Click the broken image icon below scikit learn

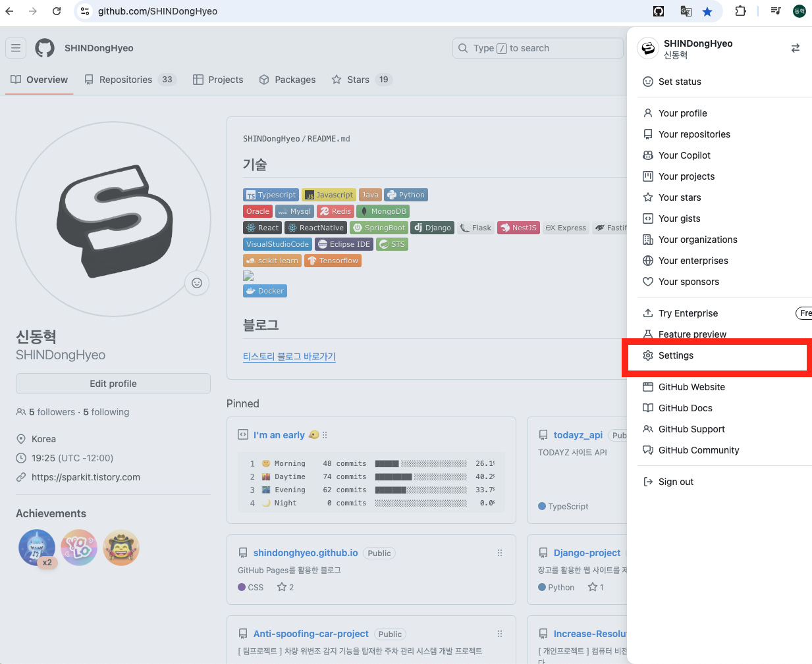tap(248, 276)
